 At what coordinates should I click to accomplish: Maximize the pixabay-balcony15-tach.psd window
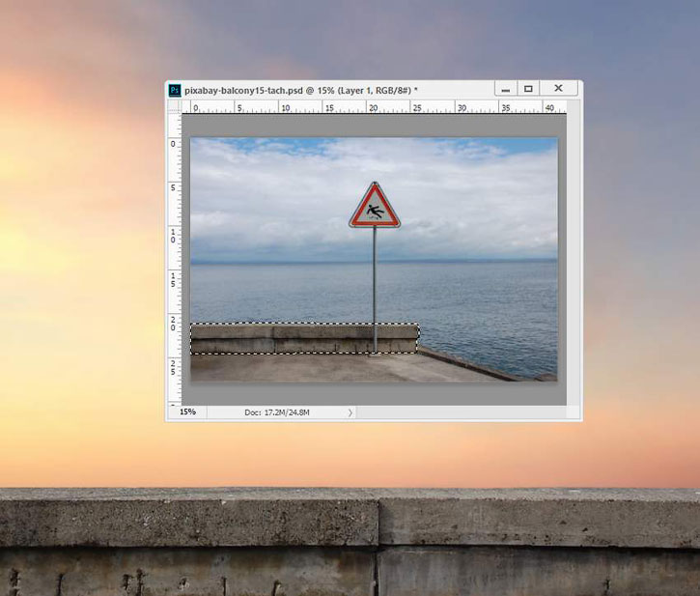coord(528,89)
